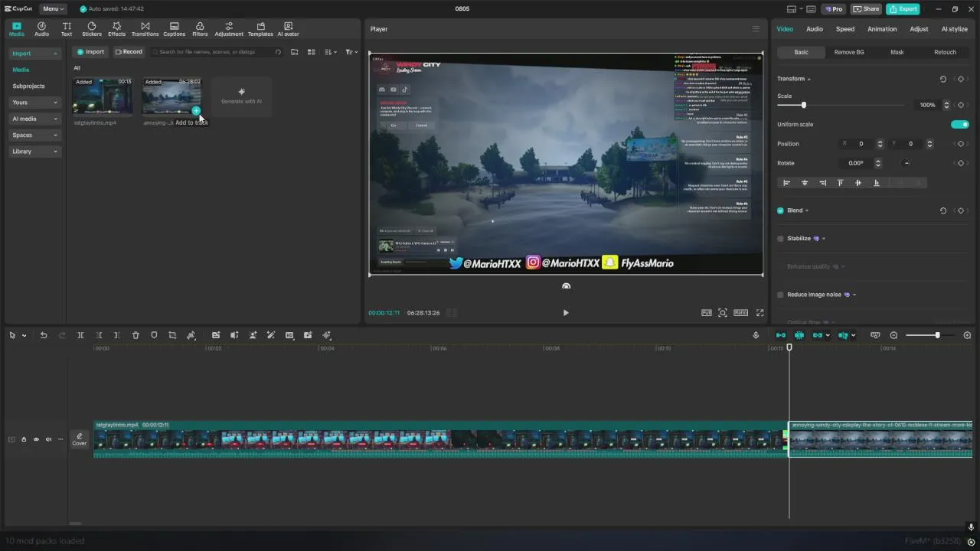The width and height of the screenshot is (980, 551).
Task: Open the Effects panel
Action: [x=116, y=29]
